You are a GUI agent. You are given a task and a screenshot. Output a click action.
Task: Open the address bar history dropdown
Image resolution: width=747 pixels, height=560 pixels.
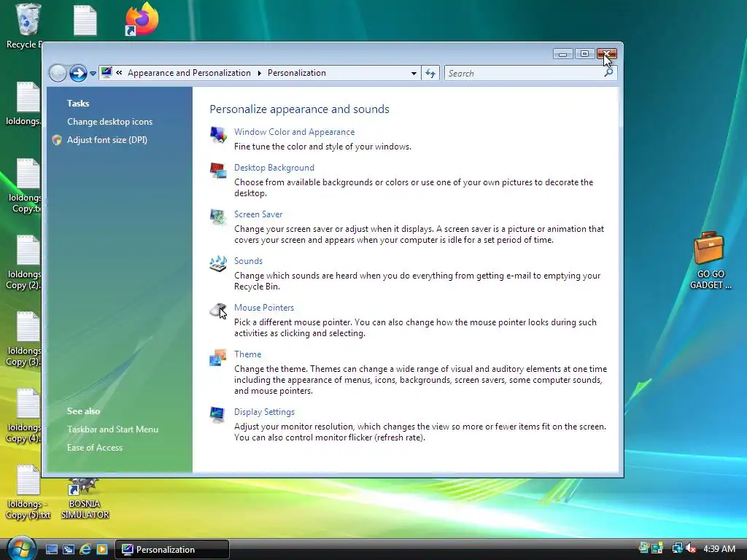click(414, 74)
